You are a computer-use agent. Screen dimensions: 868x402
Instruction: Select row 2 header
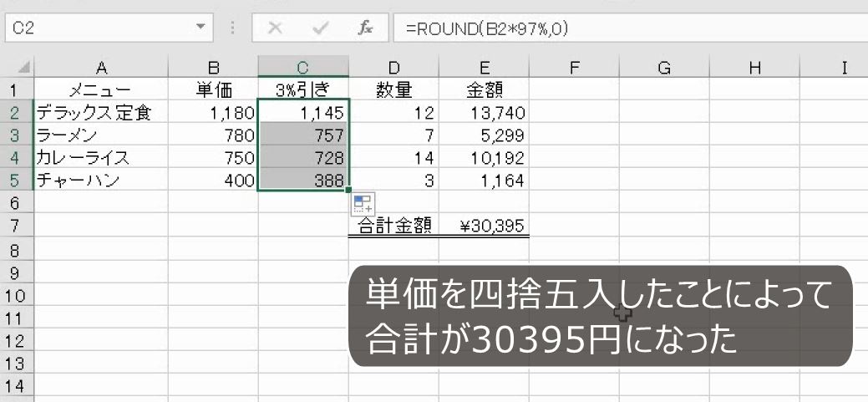click(x=17, y=112)
